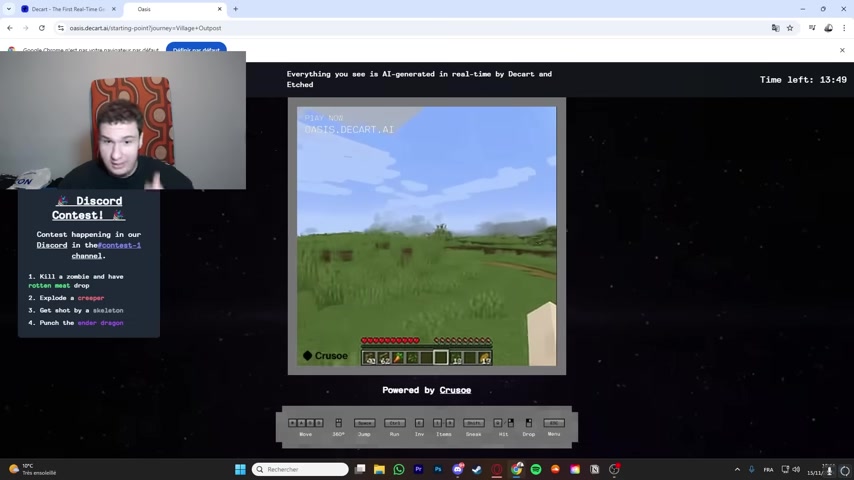Screen dimensions: 854x480
Task: Go back to the previous page
Action: (10, 28)
